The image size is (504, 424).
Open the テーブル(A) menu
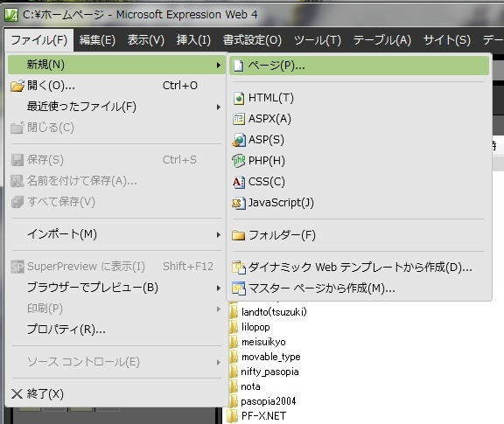tap(382, 40)
